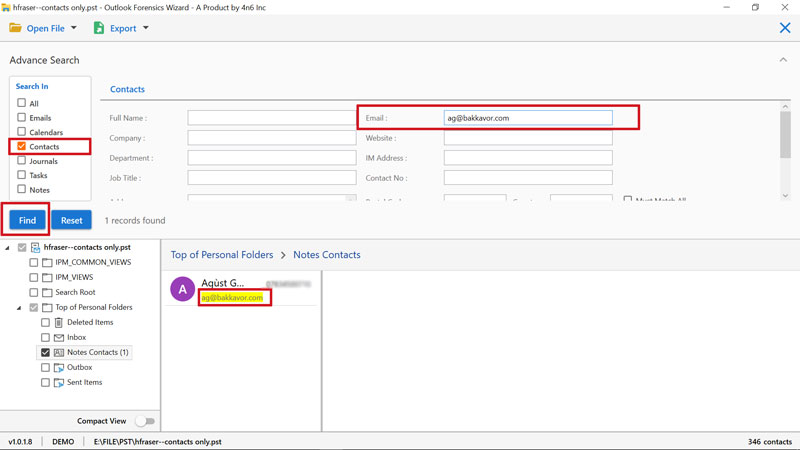The height and width of the screenshot is (450, 800).
Task: Check the Calendars search option
Action: pyautogui.click(x=21, y=132)
